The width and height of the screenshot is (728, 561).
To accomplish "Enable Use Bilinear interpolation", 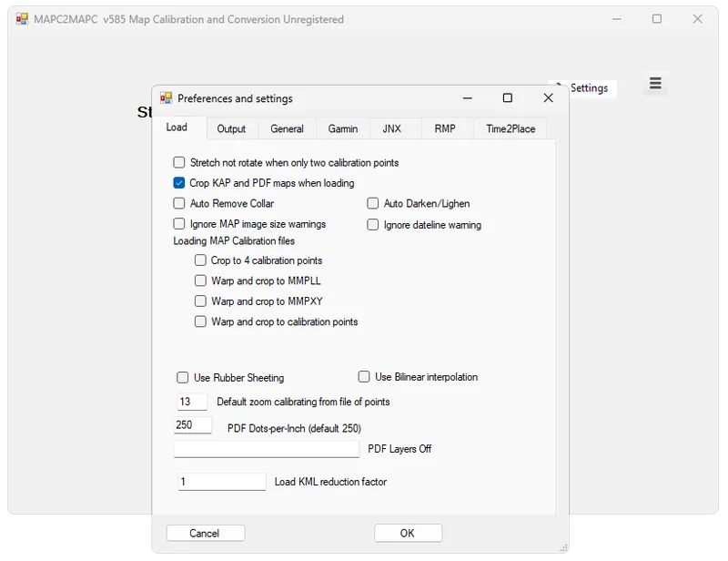I will pos(364,376).
